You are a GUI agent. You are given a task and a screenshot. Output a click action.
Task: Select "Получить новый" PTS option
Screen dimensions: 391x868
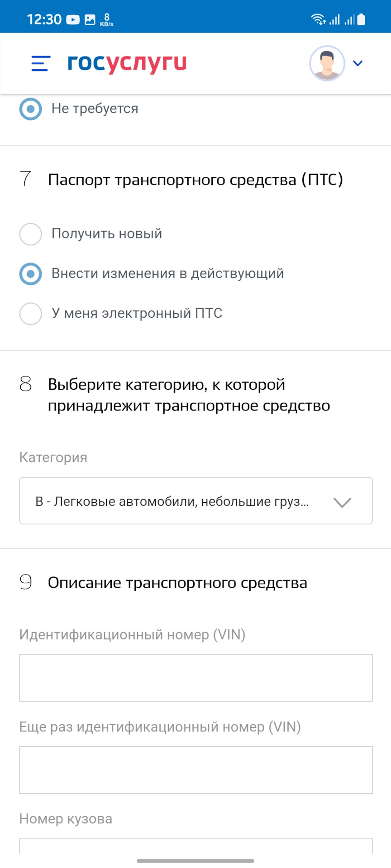pos(31,234)
